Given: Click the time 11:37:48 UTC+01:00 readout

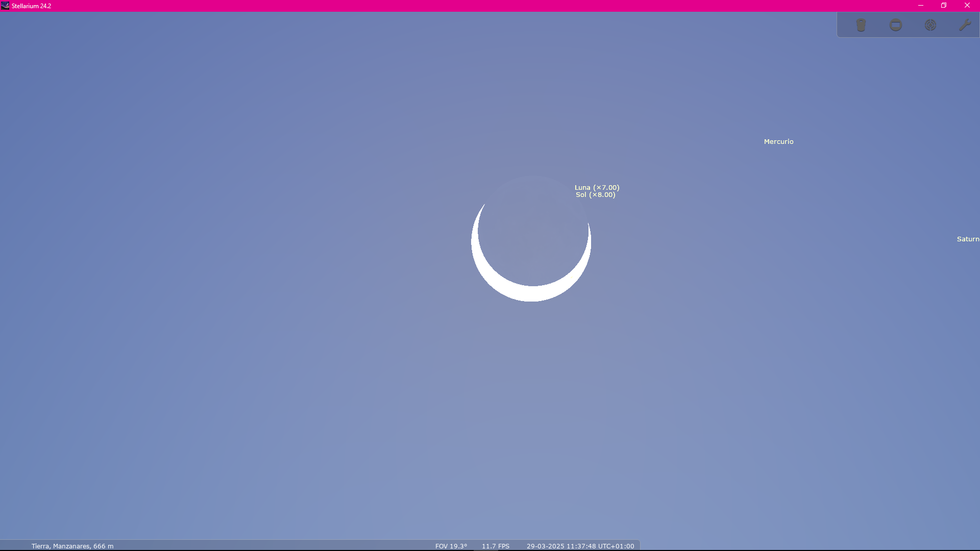Looking at the screenshot, I should coord(601,546).
